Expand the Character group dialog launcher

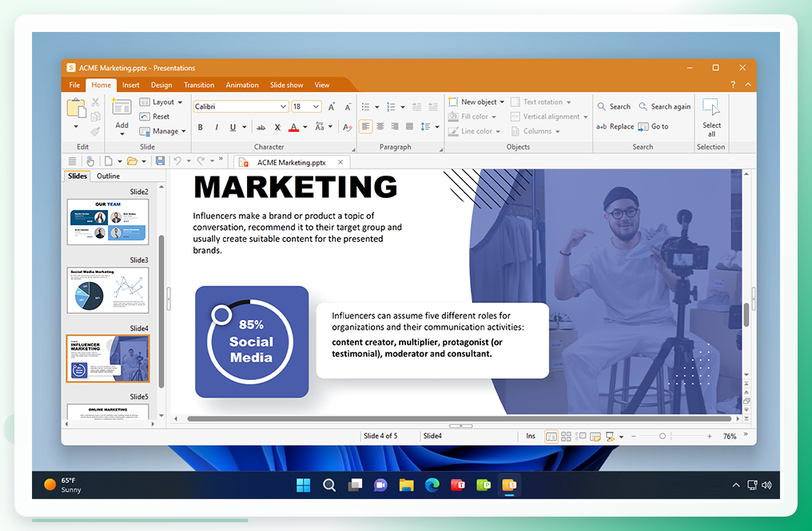(354, 149)
